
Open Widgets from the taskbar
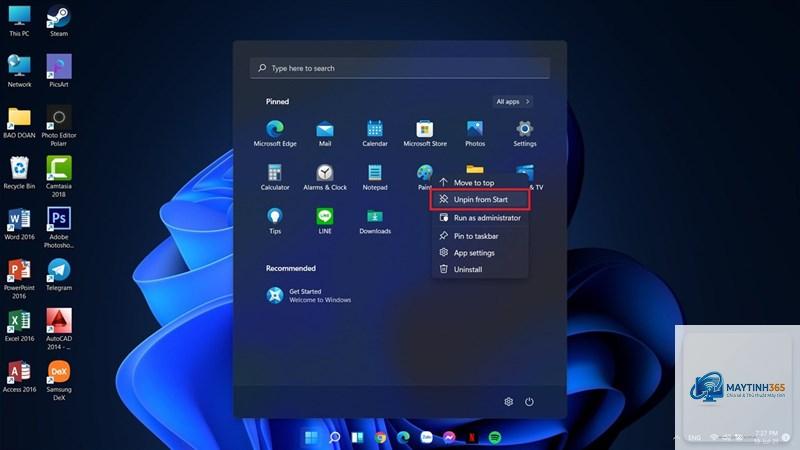click(357, 437)
